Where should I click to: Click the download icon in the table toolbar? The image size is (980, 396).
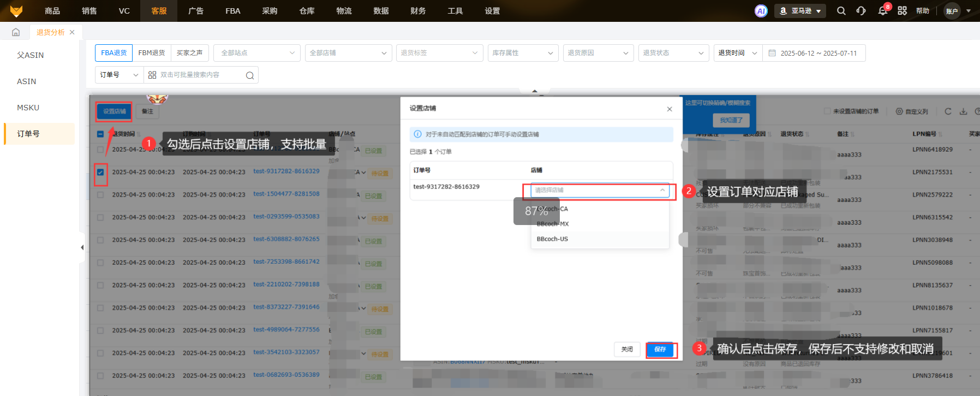tap(964, 111)
